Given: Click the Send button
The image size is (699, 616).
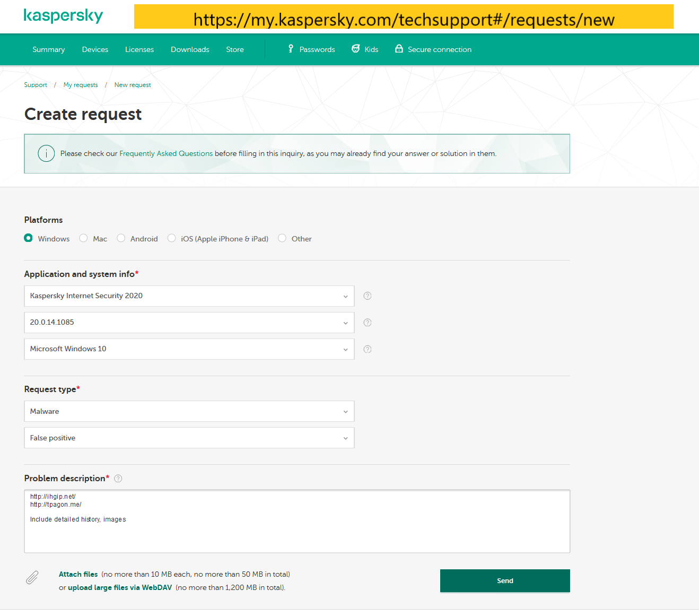Looking at the screenshot, I should coord(505,580).
